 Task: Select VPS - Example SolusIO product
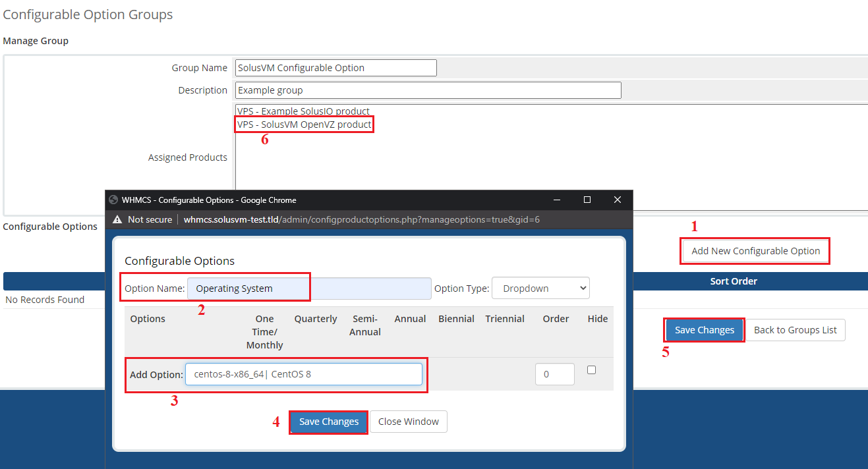[x=303, y=111]
